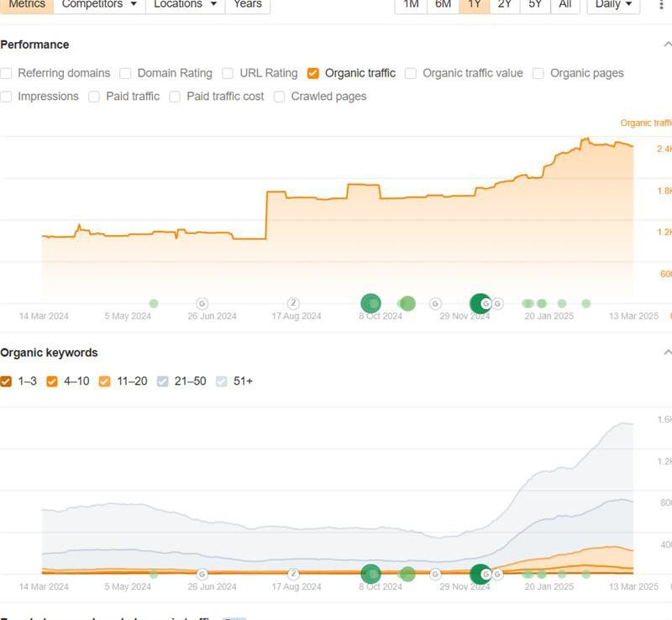Screen dimensions: 672x620
Task: Select the 2Y time range
Action: (x=505, y=4)
